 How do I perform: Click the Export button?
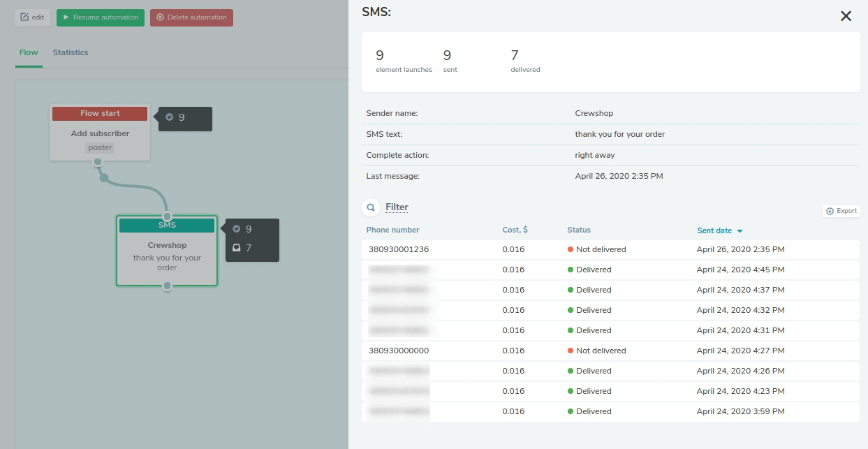841,211
